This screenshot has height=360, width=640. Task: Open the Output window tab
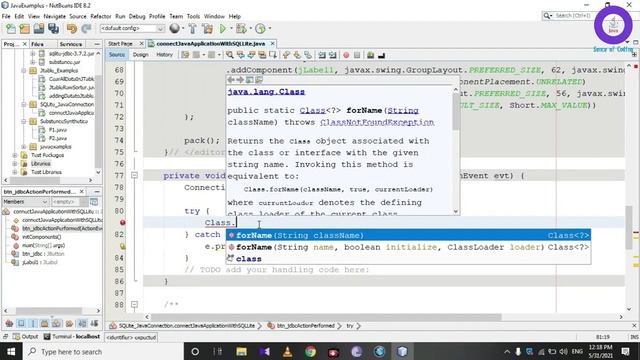[26, 337]
